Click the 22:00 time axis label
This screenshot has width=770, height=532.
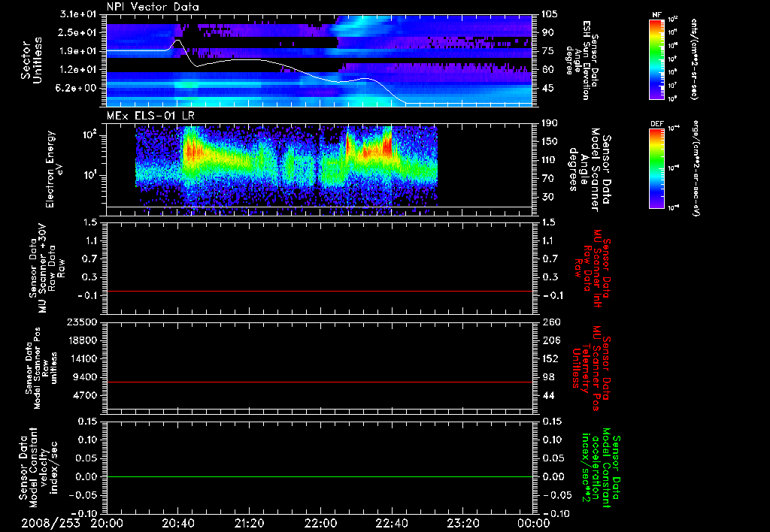click(x=320, y=523)
